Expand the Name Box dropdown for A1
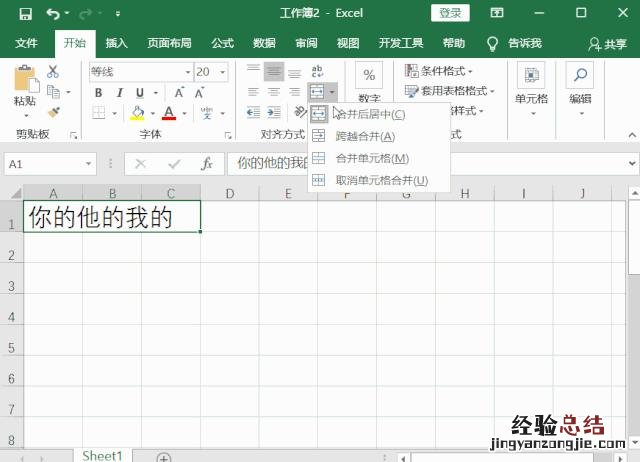 tap(89, 164)
